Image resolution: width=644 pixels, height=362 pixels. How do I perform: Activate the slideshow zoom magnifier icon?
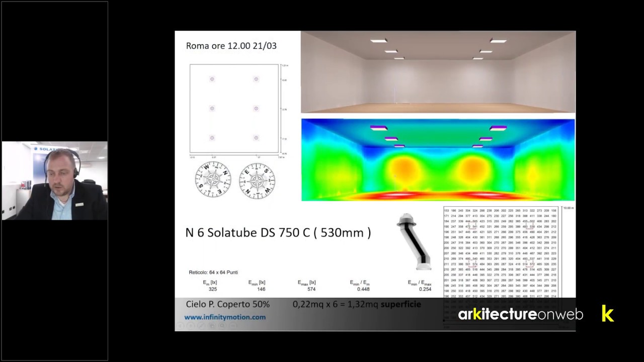(x=222, y=326)
